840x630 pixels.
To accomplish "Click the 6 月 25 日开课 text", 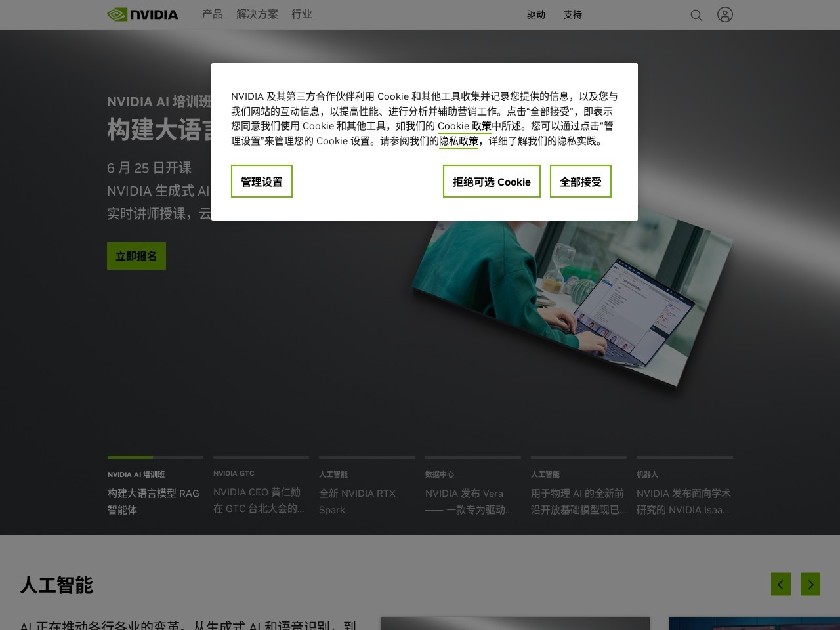I will pos(150,168).
